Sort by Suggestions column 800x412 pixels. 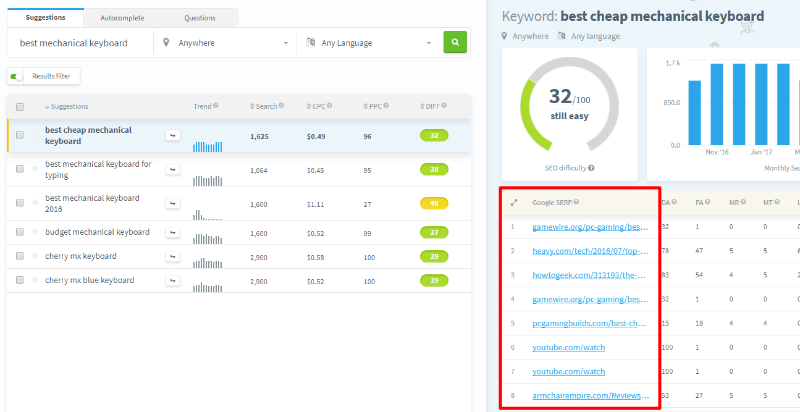(x=67, y=107)
